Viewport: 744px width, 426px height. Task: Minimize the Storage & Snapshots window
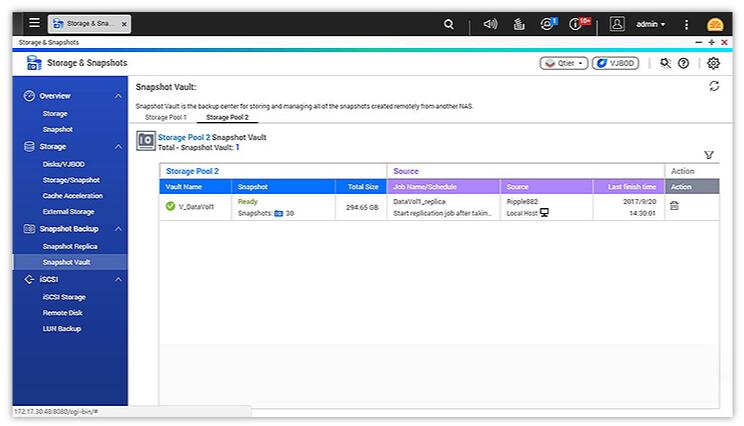coord(698,42)
